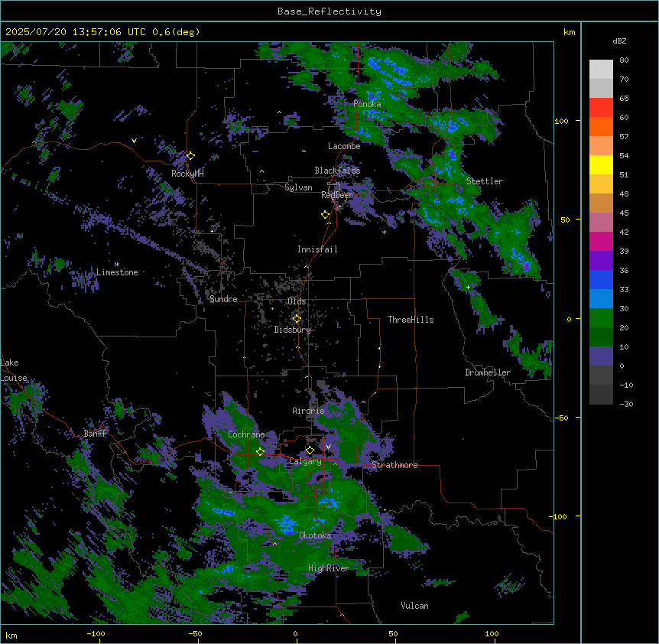Click the Lacombe city label
The image size is (659, 644).
344,146
